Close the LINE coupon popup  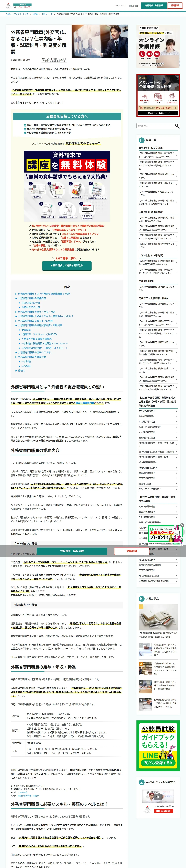click(182, 525)
